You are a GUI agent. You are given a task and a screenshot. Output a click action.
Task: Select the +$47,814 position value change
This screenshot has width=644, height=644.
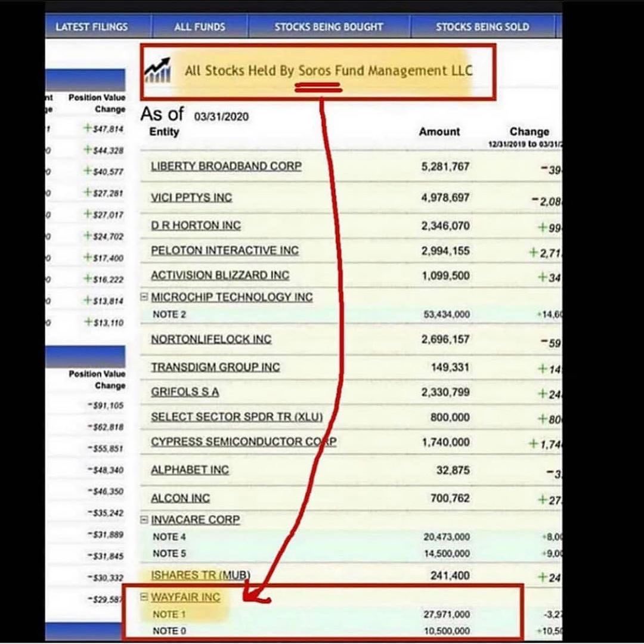104,129
